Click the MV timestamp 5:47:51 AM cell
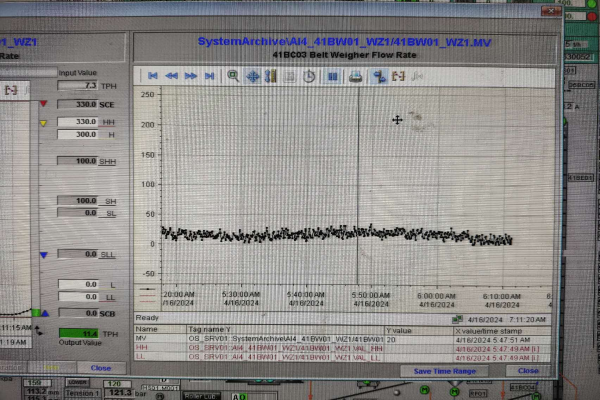 click(502, 340)
